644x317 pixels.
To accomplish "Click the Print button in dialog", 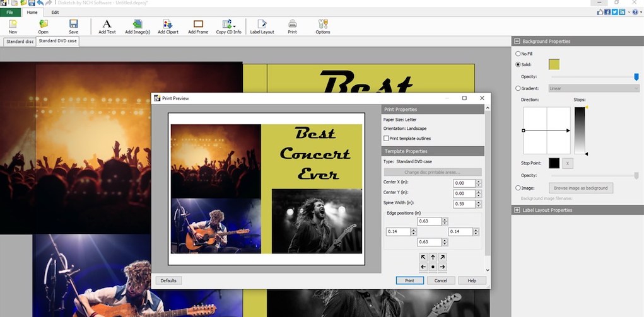I will coord(409,280).
